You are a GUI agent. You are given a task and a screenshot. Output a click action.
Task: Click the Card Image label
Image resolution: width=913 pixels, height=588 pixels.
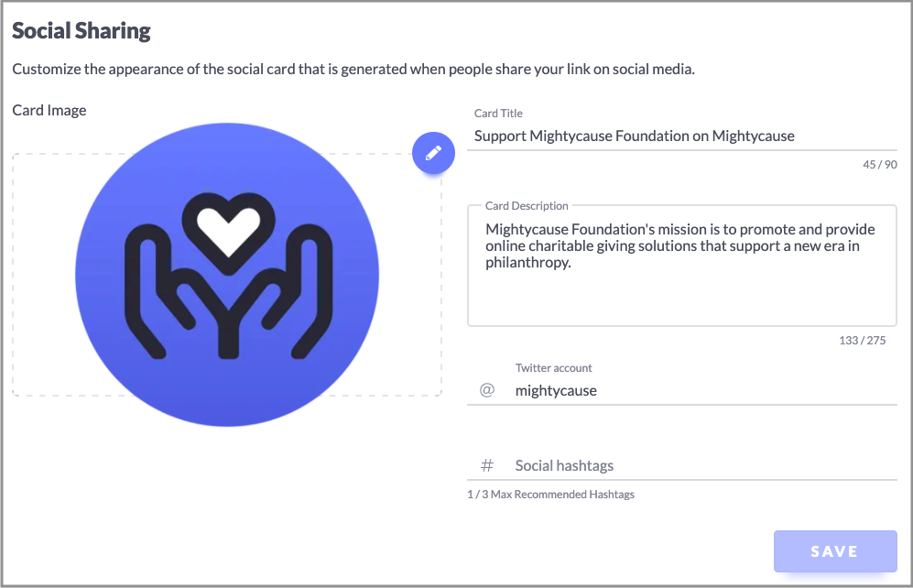coord(49,111)
